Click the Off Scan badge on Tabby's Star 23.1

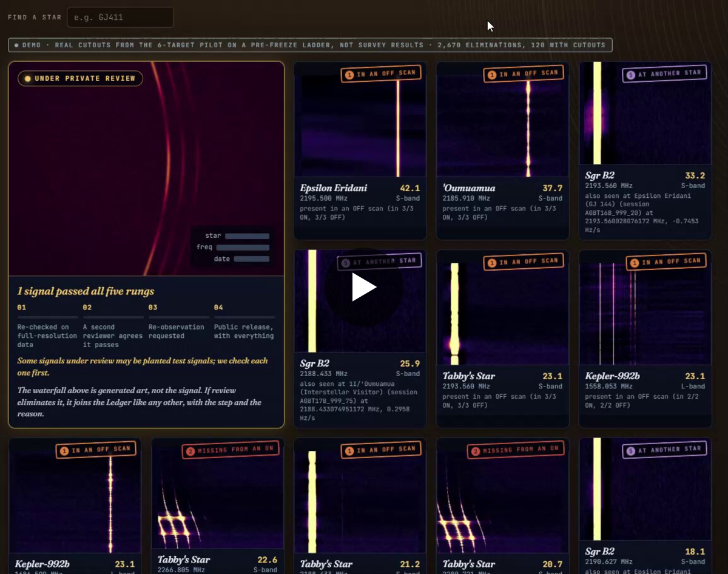tap(523, 262)
